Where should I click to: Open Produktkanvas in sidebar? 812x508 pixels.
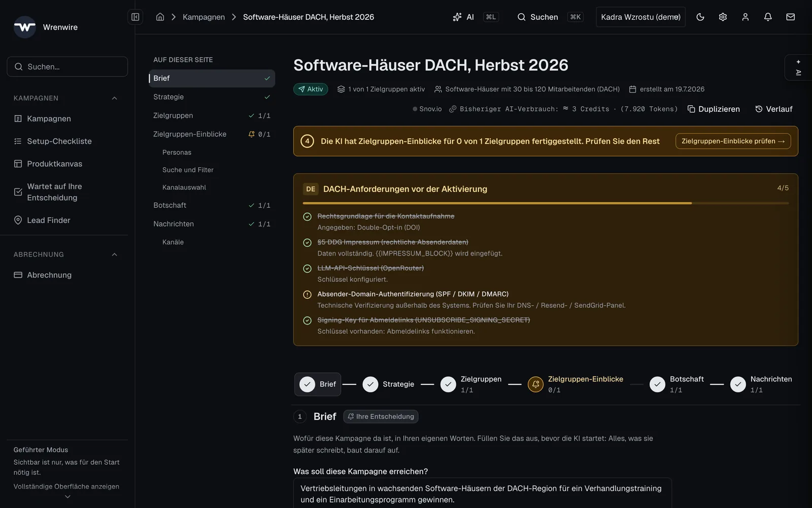[67, 164]
